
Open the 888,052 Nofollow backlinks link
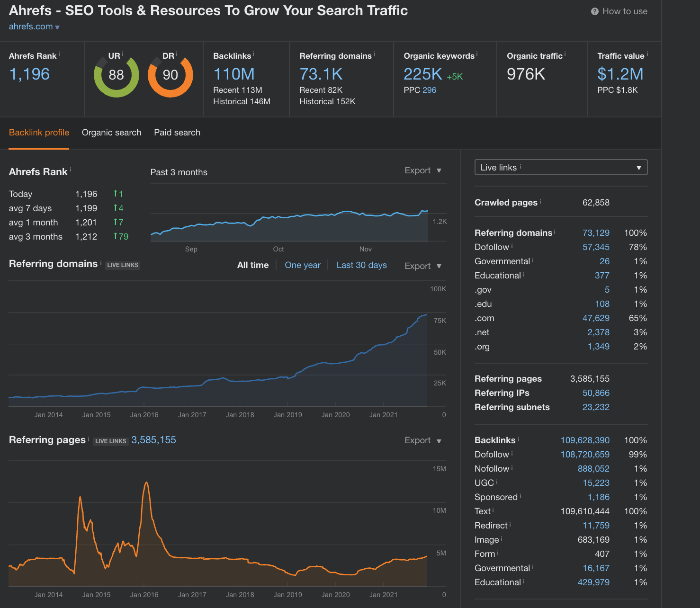(x=593, y=469)
